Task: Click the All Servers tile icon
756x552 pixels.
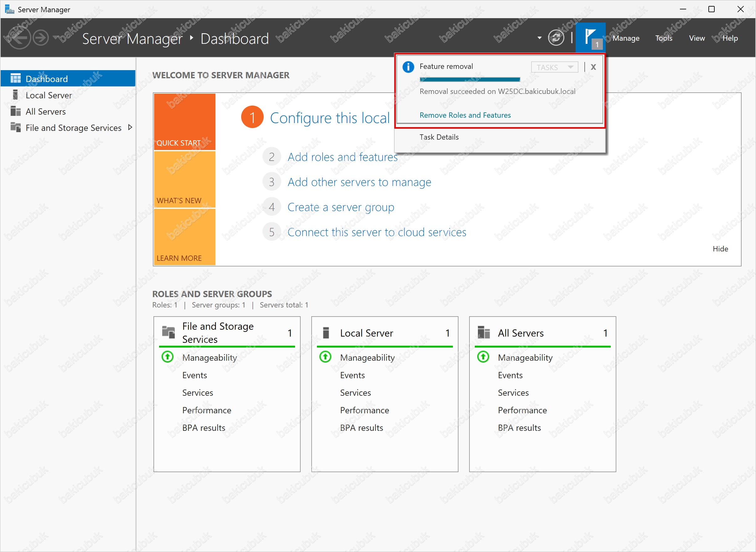Action: click(x=484, y=332)
